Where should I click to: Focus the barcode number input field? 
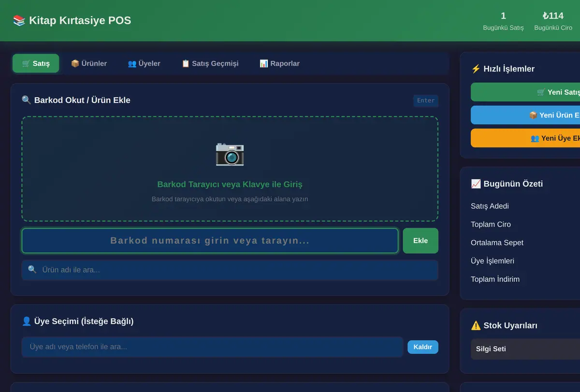click(x=210, y=241)
